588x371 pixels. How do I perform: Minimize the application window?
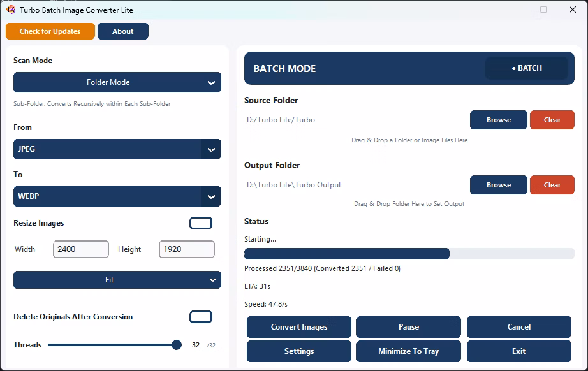click(x=515, y=10)
